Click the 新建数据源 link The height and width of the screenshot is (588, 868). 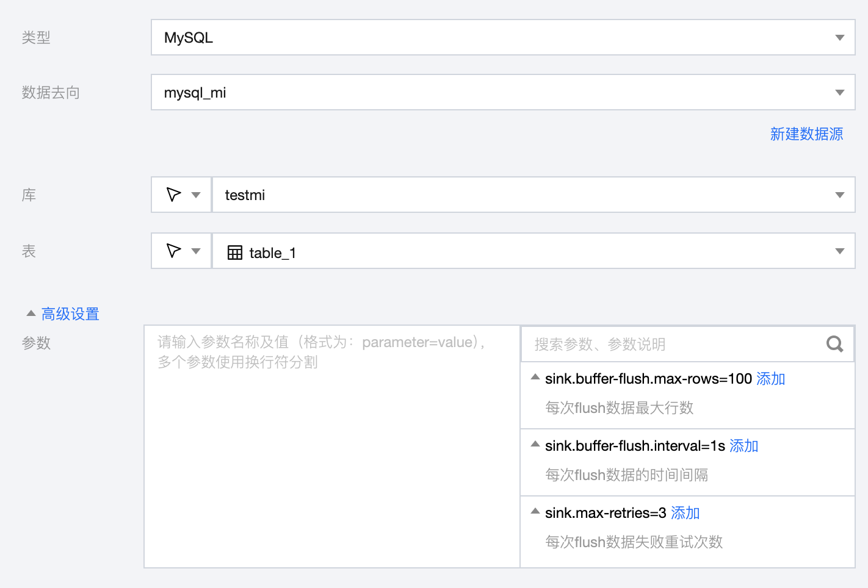point(806,134)
